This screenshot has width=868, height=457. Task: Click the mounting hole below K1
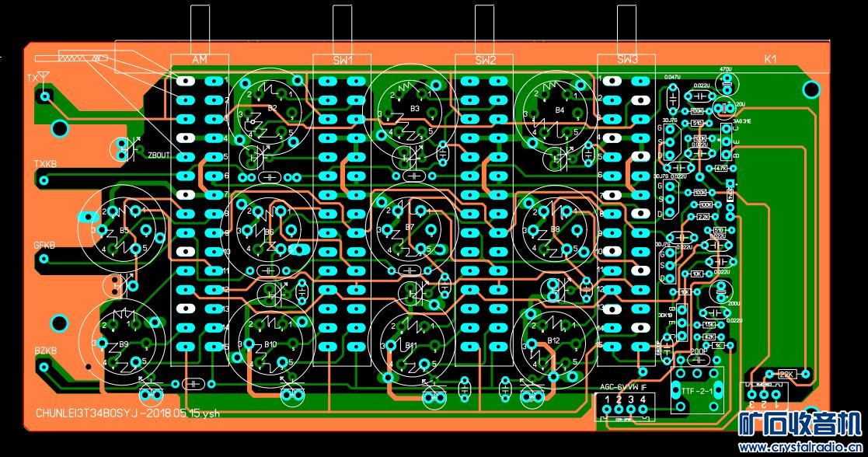point(811,89)
